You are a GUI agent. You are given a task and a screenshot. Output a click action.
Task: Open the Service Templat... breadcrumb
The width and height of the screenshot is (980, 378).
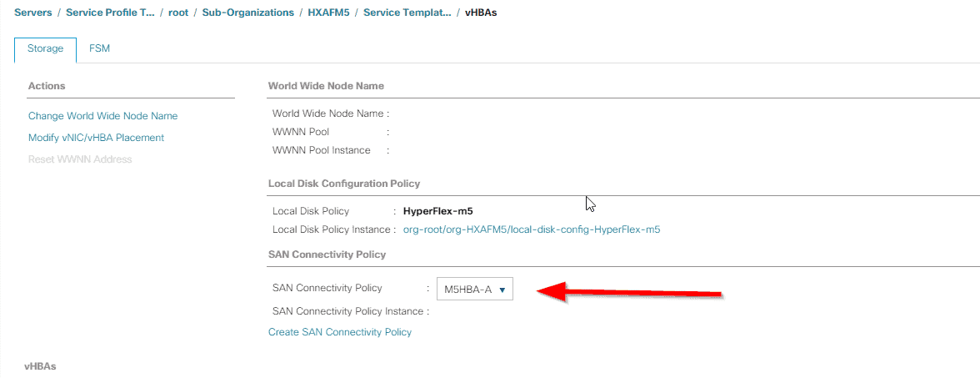(x=407, y=13)
